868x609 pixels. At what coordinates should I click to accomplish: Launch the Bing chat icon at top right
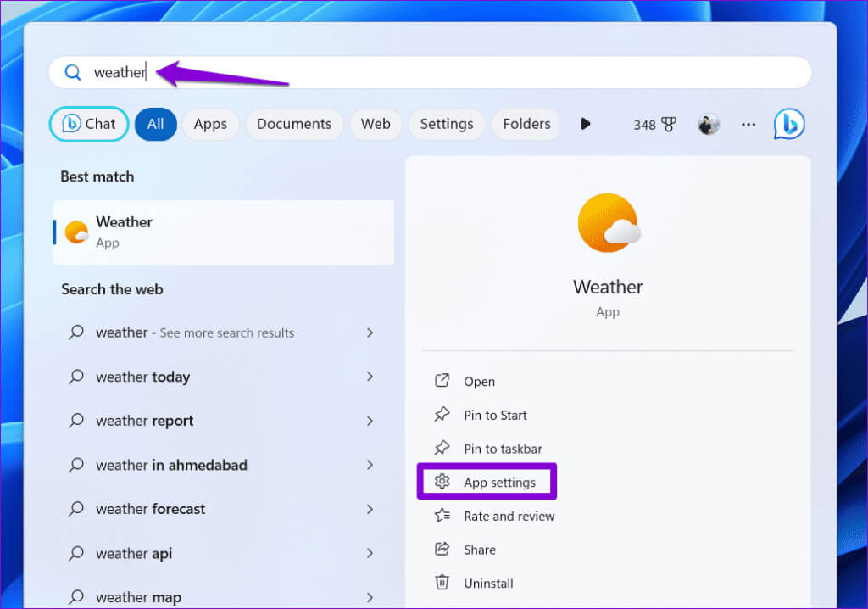[789, 124]
